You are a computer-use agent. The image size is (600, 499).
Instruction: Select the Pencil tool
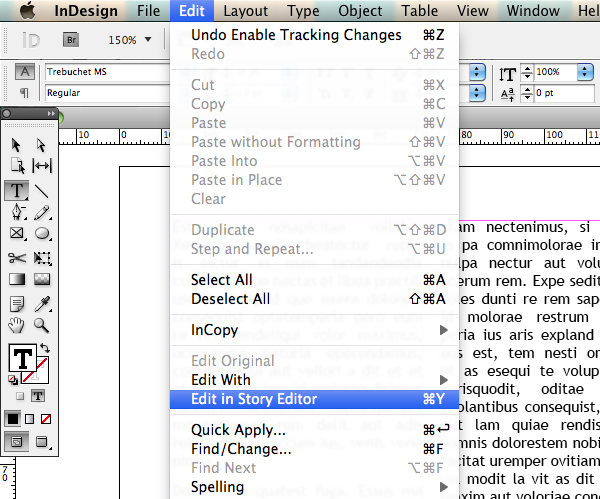click(42, 212)
